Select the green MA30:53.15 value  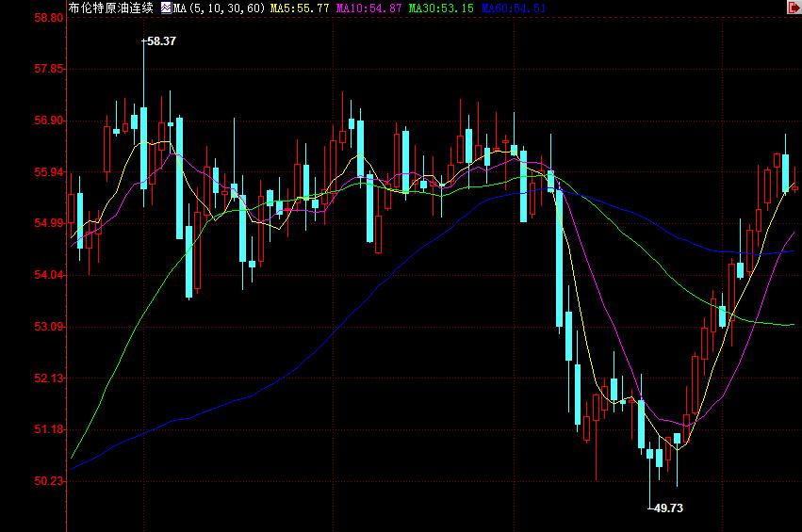441,8
